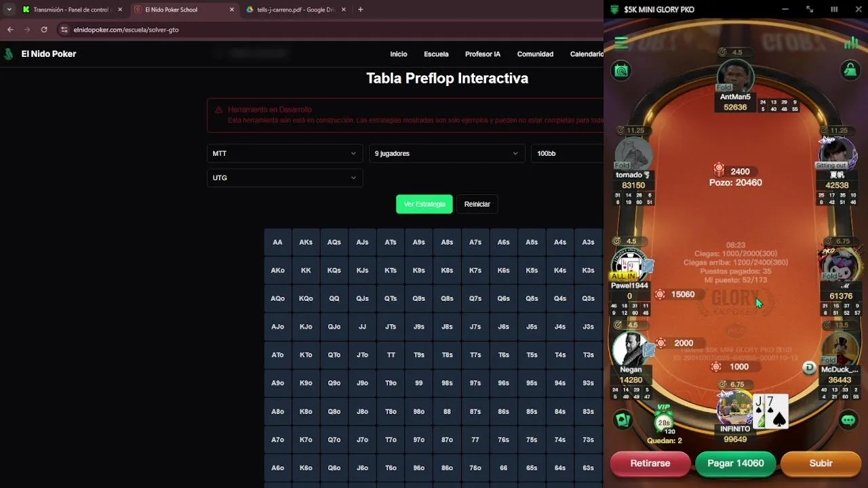Open the Comunidad nav item
868x488 pixels.
[x=535, y=54]
